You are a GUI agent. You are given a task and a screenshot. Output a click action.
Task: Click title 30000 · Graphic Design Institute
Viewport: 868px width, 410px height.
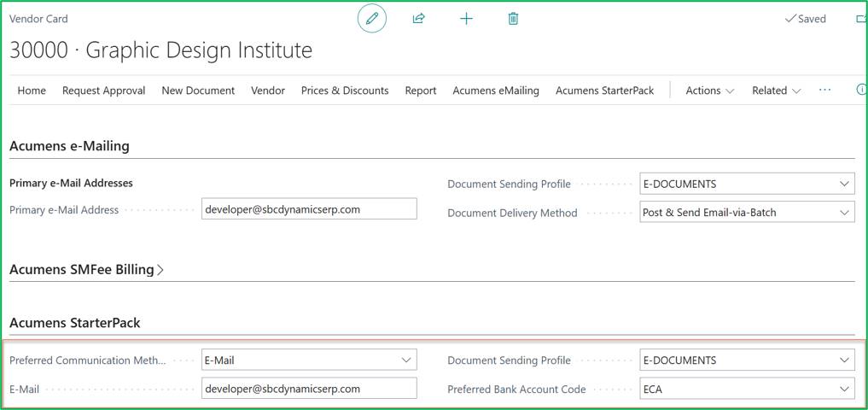click(x=161, y=50)
